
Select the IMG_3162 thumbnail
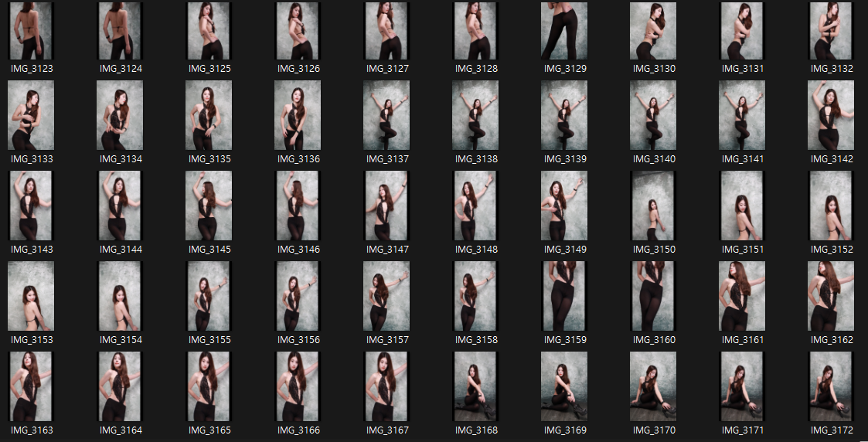pos(831,296)
